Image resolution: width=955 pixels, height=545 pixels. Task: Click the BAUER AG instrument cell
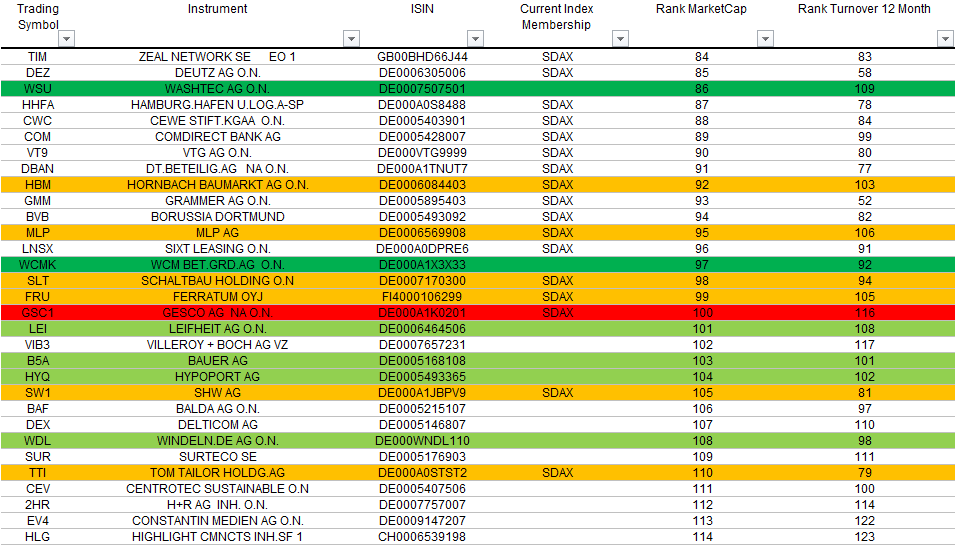[217, 360]
